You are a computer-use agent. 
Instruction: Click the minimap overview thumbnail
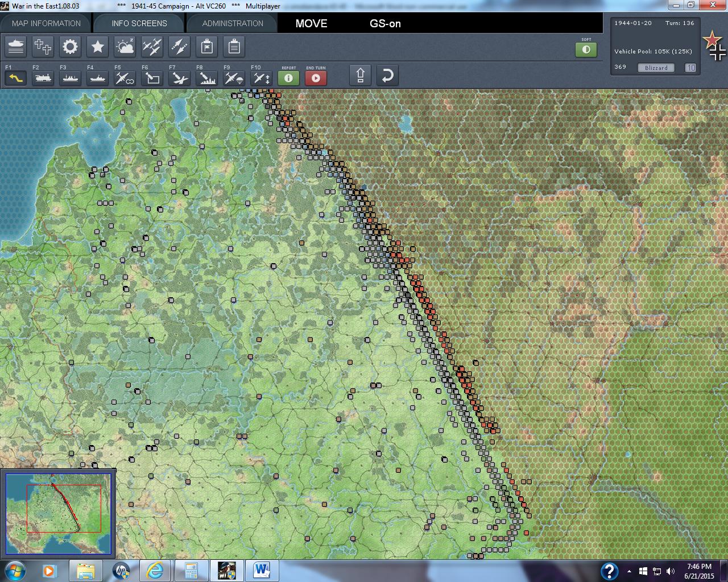[x=59, y=513]
